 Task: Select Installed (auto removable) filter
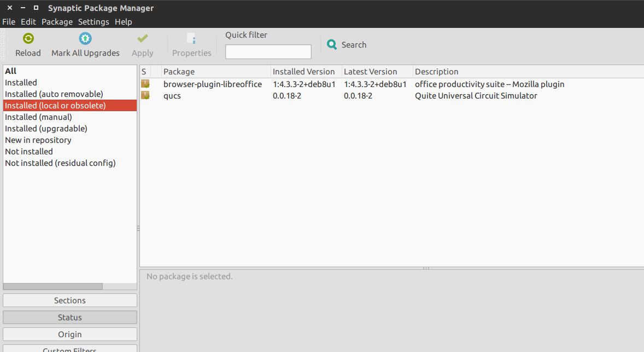tap(70, 94)
